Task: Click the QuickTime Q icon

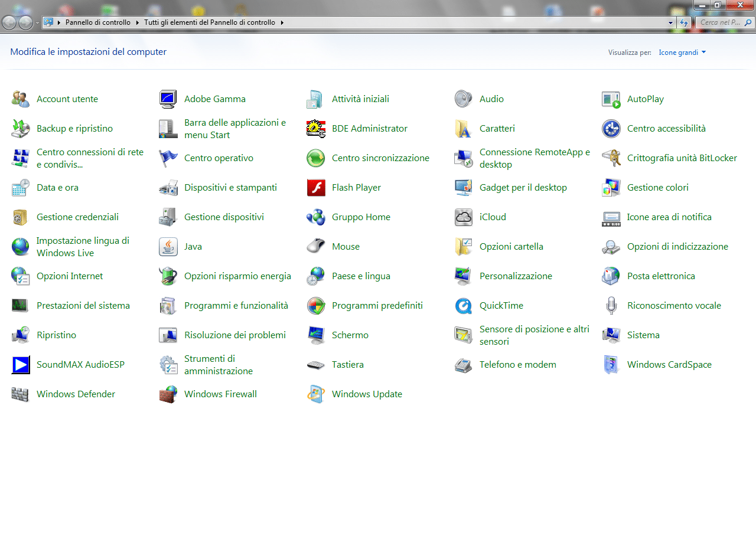Action: click(x=464, y=306)
